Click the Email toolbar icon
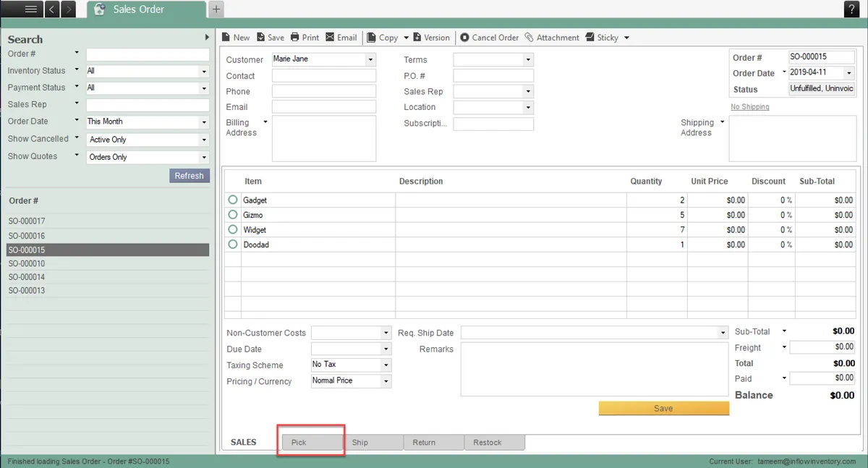 point(331,38)
